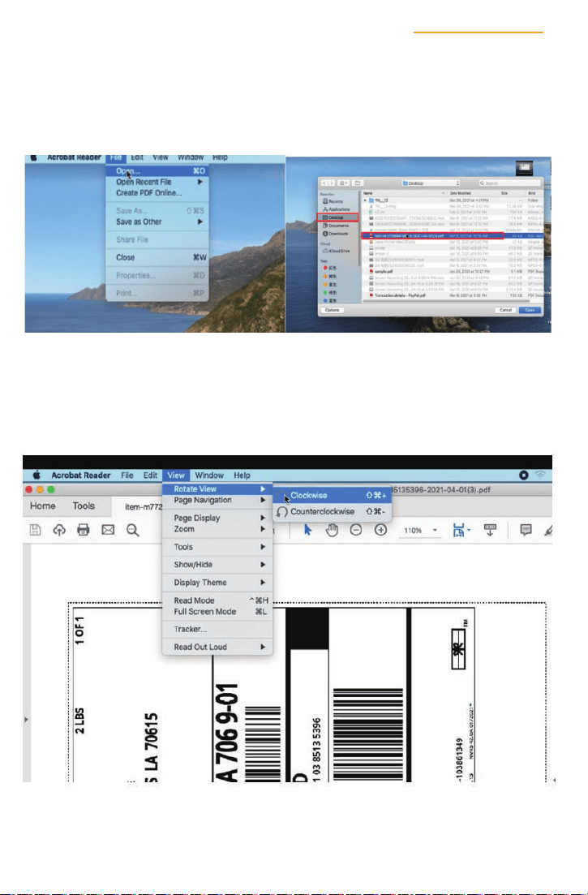Select Applications in file dialog sidebar
The image size is (588, 895).
coord(337,209)
